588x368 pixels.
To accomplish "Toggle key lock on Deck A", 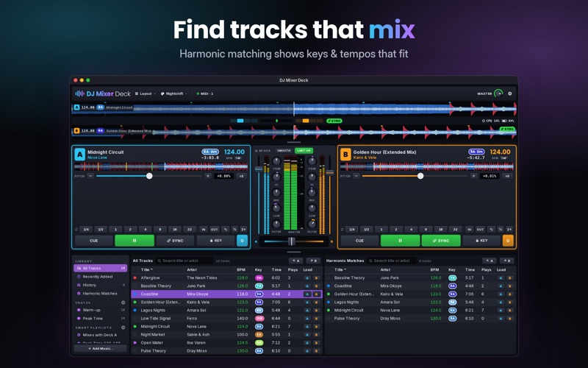I will 215,241.
